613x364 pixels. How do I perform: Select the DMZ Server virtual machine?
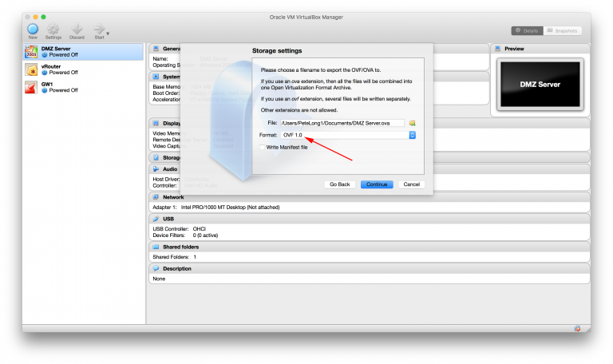pyautogui.click(x=83, y=52)
